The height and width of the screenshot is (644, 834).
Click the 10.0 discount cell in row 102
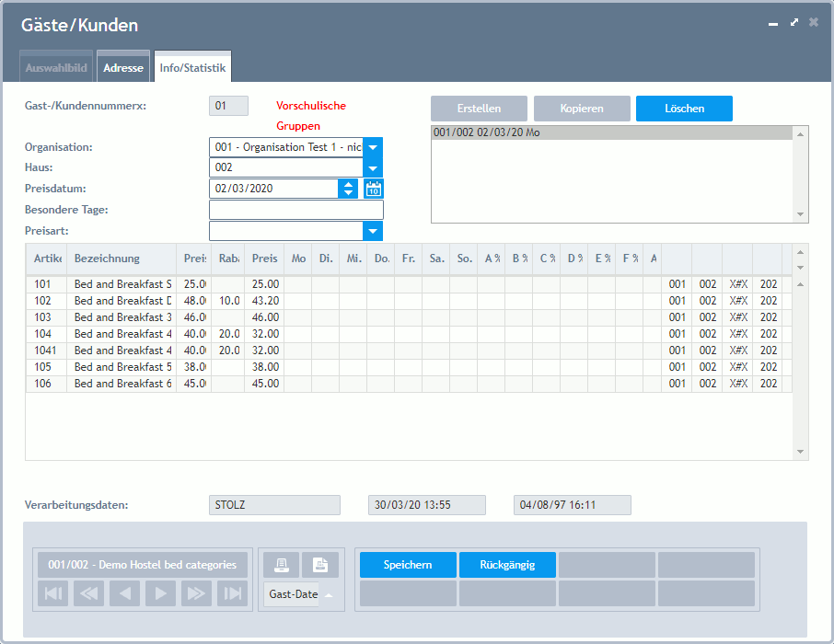pos(228,301)
